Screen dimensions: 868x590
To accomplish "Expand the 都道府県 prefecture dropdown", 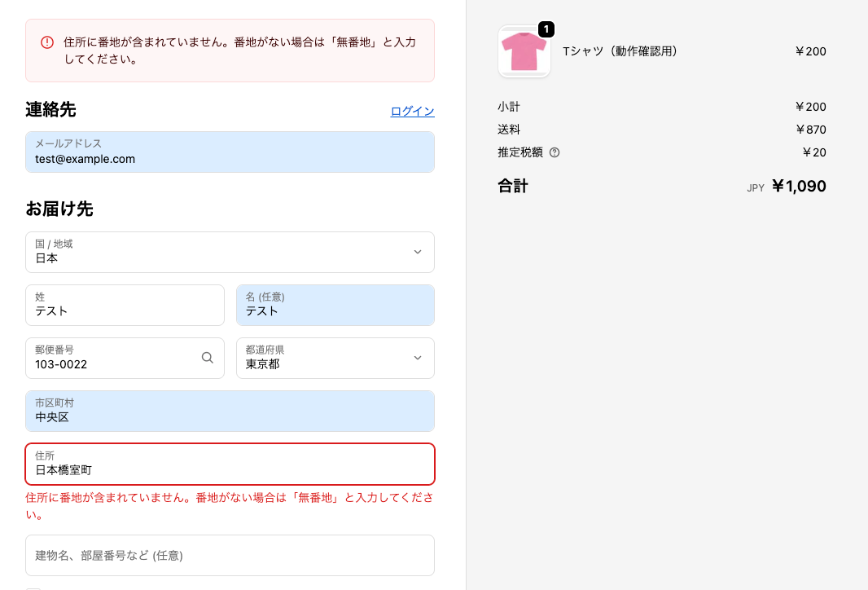I will coord(335,358).
